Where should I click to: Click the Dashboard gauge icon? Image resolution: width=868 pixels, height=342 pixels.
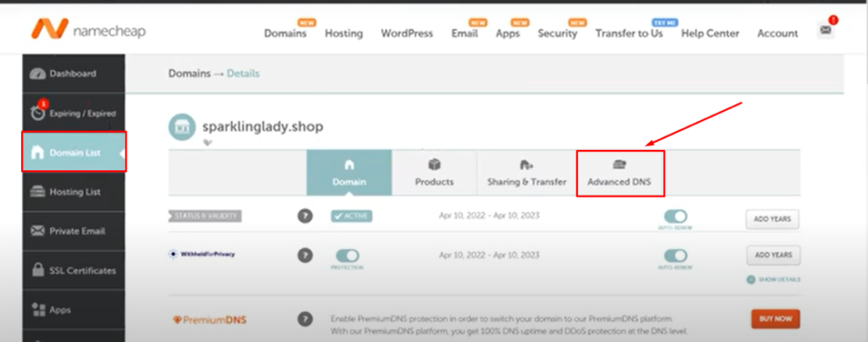(37, 74)
